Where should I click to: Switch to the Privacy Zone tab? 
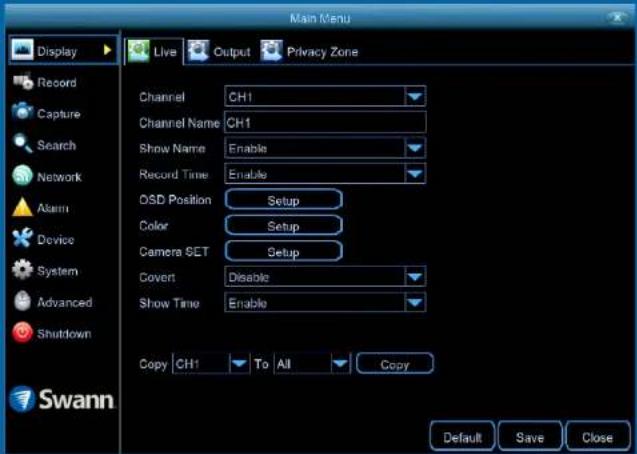(x=310, y=52)
